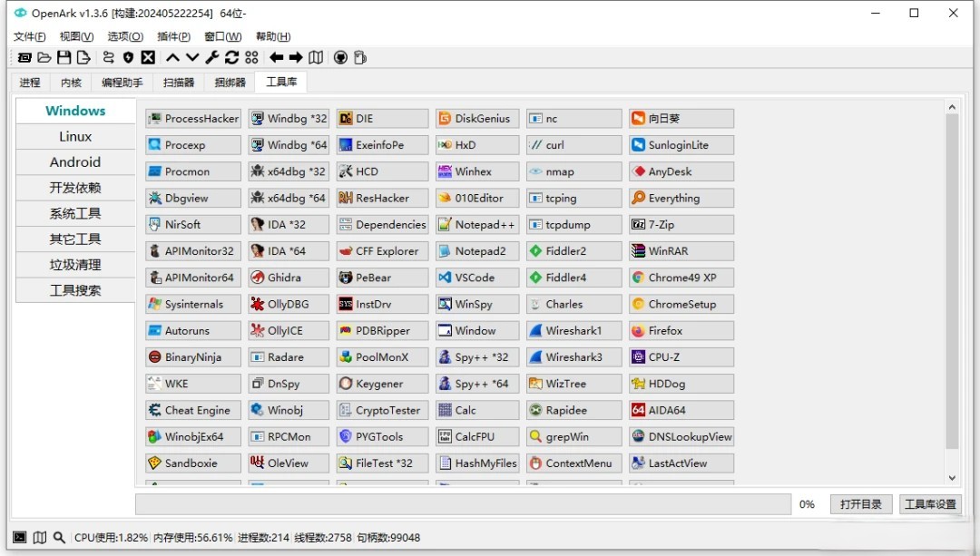Launch Everything search tool
The height and width of the screenshot is (556, 980).
pos(681,198)
